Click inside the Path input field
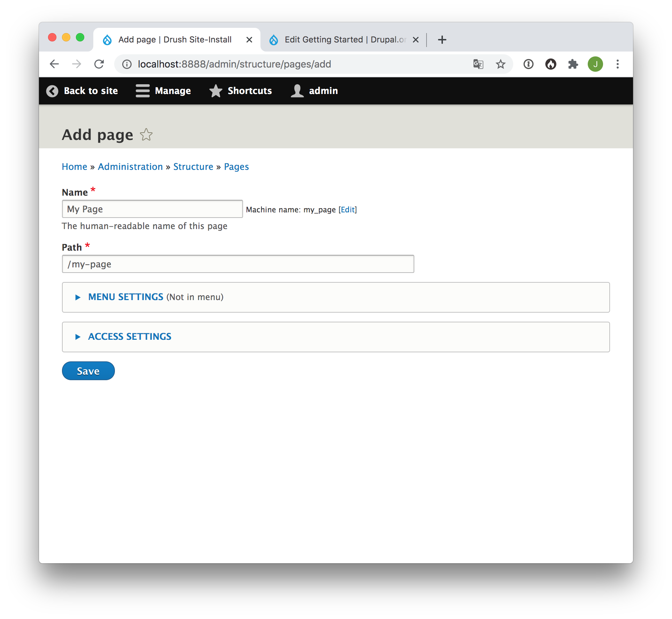Image resolution: width=672 pixels, height=619 pixels. coord(238,264)
